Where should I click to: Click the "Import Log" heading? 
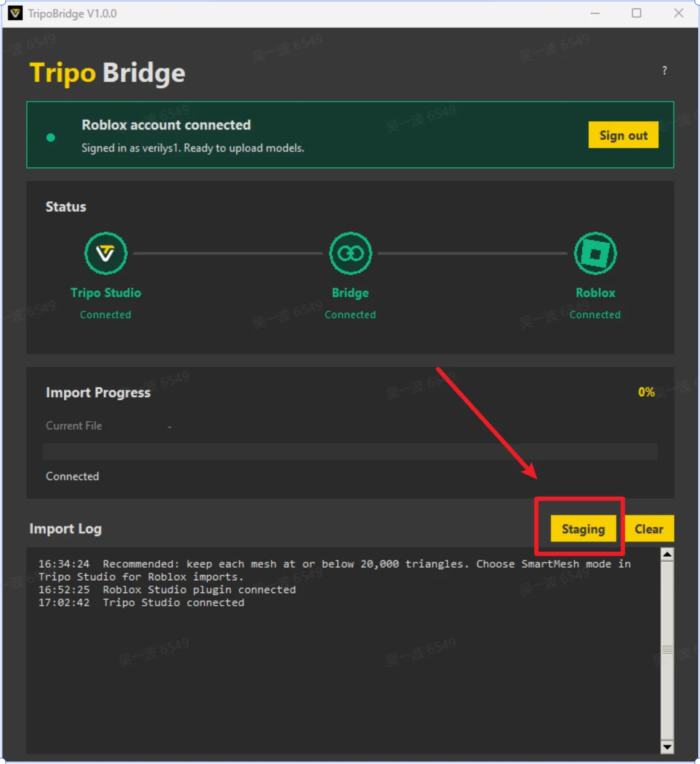pyautogui.click(x=66, y=529)
